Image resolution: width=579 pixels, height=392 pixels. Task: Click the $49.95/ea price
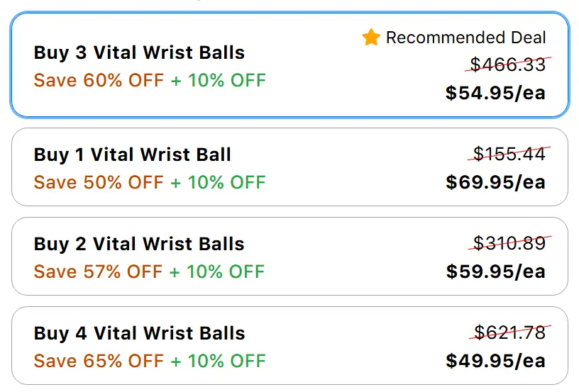495,361
